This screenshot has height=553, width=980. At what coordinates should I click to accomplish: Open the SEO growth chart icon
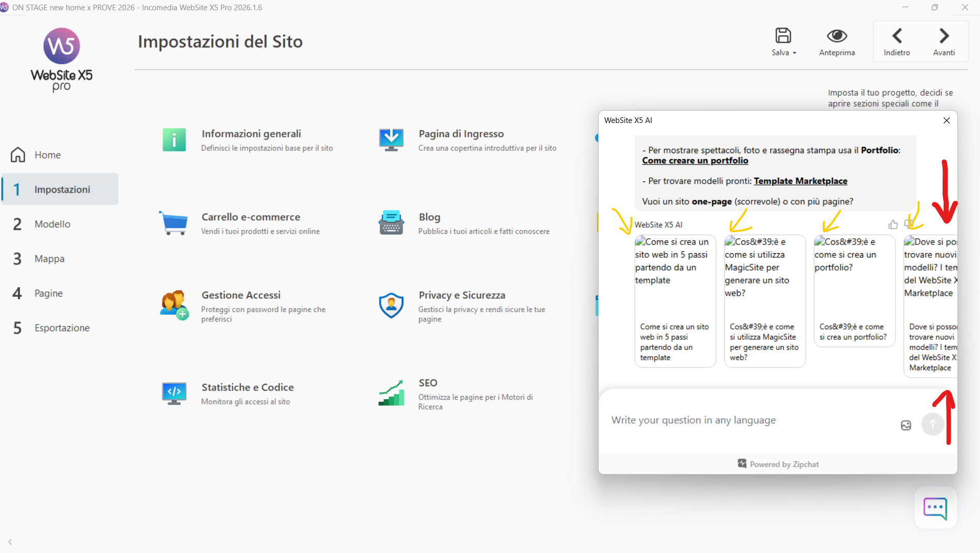coord(391,393)
